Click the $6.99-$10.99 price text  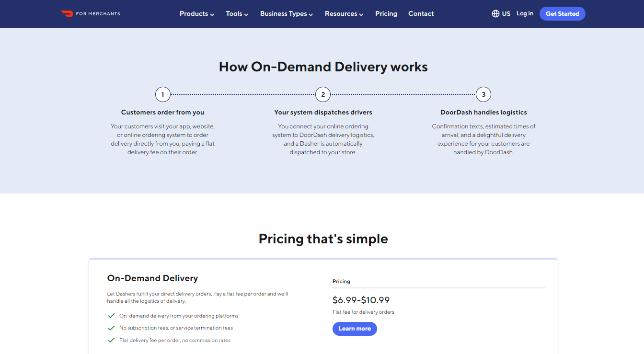(361, 300)
